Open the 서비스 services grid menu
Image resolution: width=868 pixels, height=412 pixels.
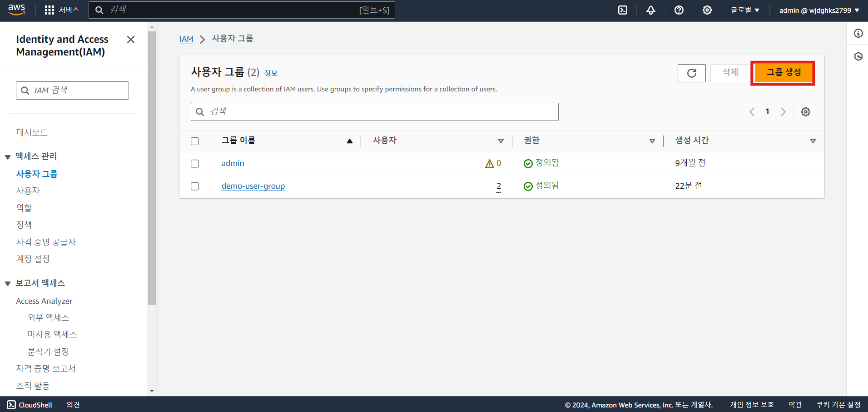coord(62,10)
